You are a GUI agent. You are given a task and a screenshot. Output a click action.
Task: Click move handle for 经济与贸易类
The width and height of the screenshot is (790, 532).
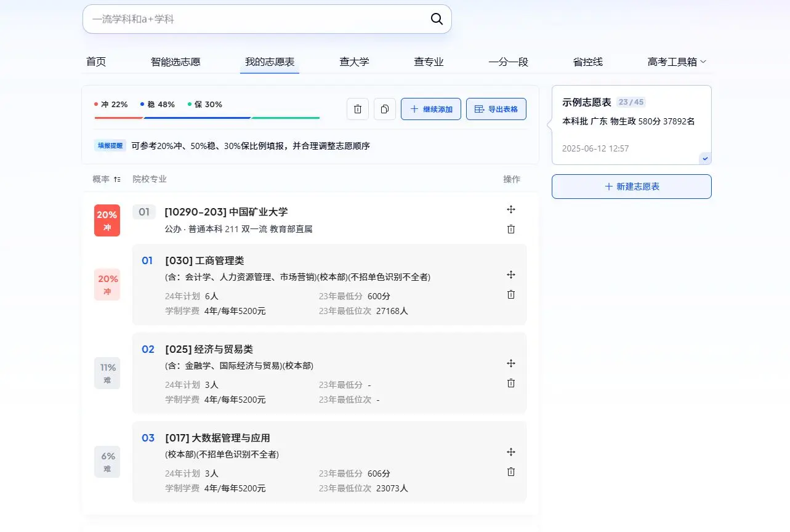pyautogui.click(x=510, y=363)
